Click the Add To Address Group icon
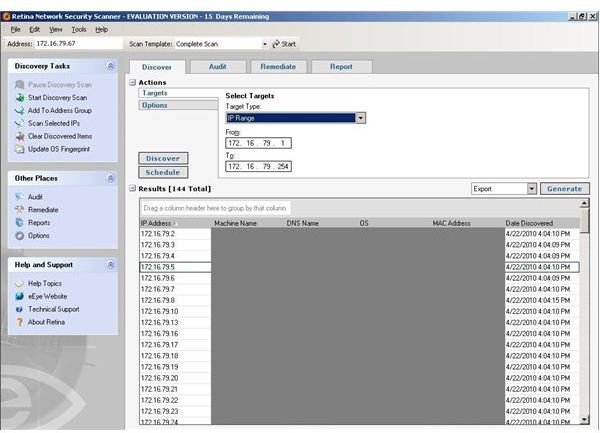Image resolution: width=600 pixels, height=433 pixels. (x=20, y=111)
